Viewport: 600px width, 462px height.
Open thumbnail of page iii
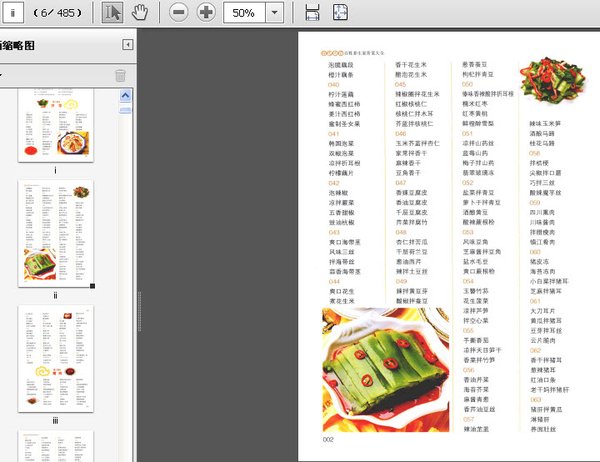(x=56, y=359)
